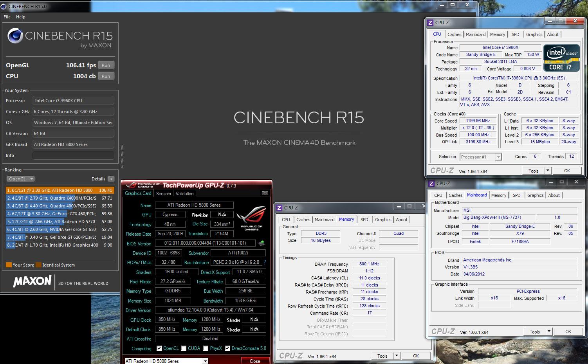
Task: Toggle the CUDA checkbox in GPU-Z
Action: (x=184, y=348)
